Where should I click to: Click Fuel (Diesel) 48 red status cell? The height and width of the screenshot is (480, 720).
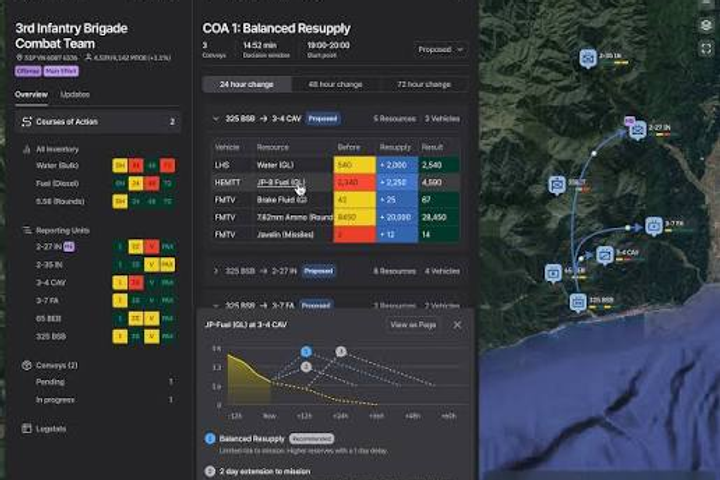pyautogui.click(x=152, y=183)
